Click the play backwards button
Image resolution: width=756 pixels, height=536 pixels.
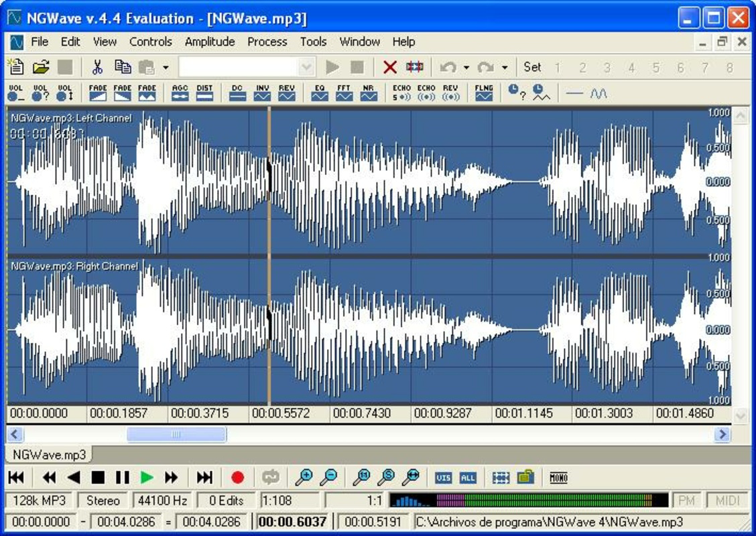(74, 477)
